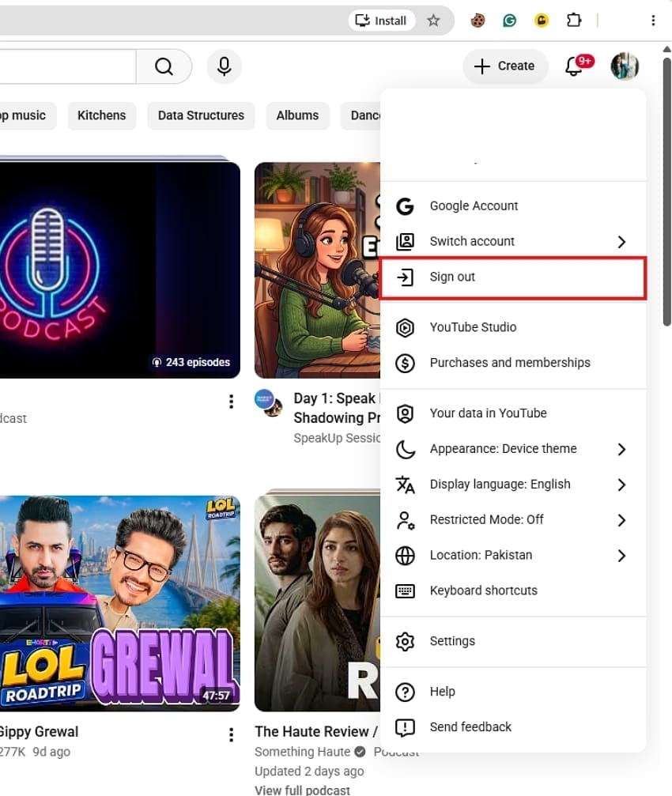
Task: Open the LOL Roadtrip Grewal thumbnail
Action: click(x=120, y=603)
